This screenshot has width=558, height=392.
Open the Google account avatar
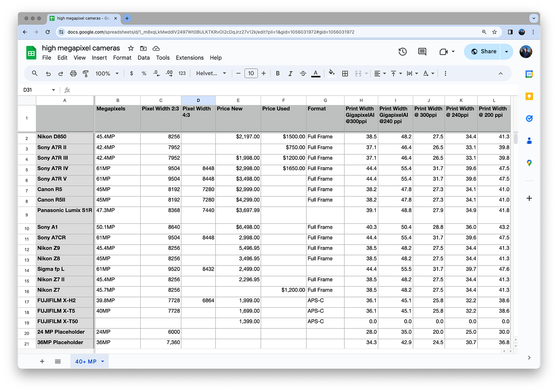(x=526, y=51)
